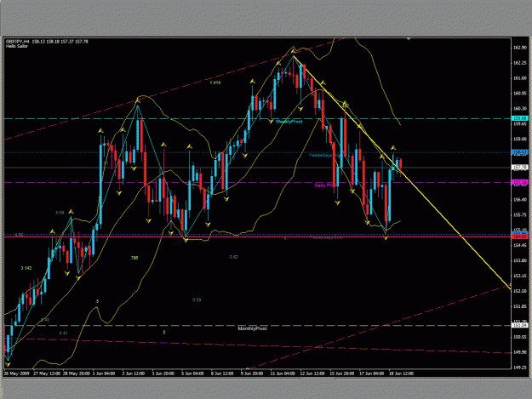Select the 'Hello Sailor' chart label
This screenshot has height=399, width=532.
(x=17, y=46)
